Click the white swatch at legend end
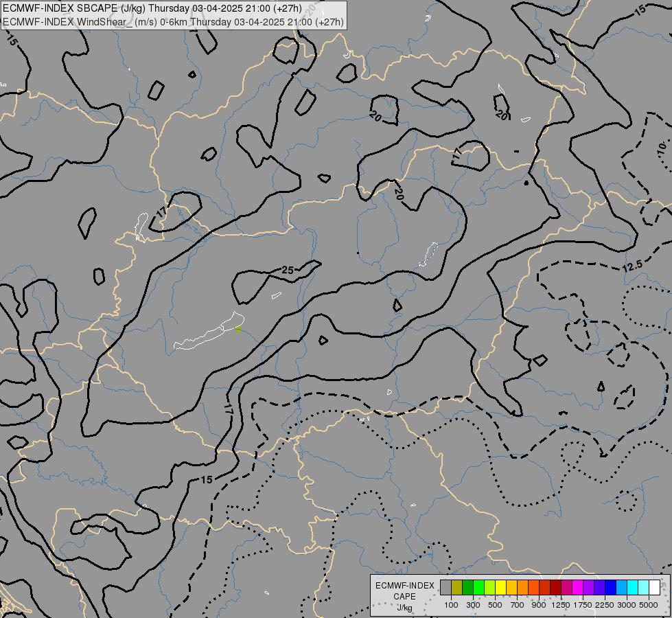This screenshot has width=672, height=618. tap(654, 588)
